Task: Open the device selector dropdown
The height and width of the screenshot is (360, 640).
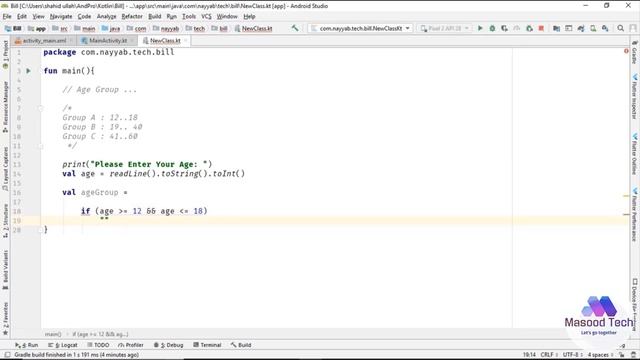Action: click(x=444, y=28)
